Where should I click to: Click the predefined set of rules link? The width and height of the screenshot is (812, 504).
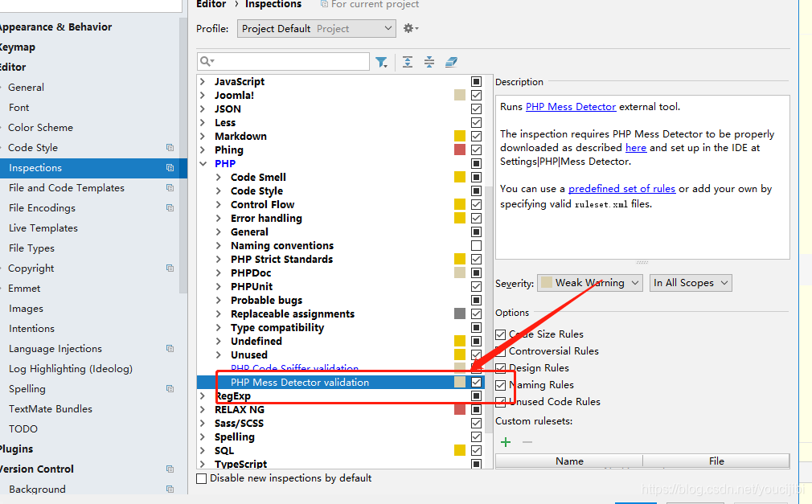click(x=621, y=188)
